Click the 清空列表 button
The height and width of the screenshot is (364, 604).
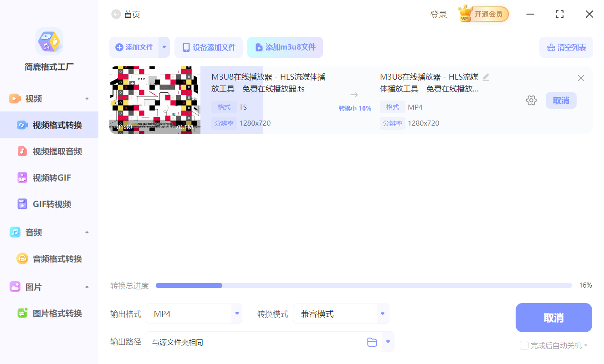tap(566, 47)
